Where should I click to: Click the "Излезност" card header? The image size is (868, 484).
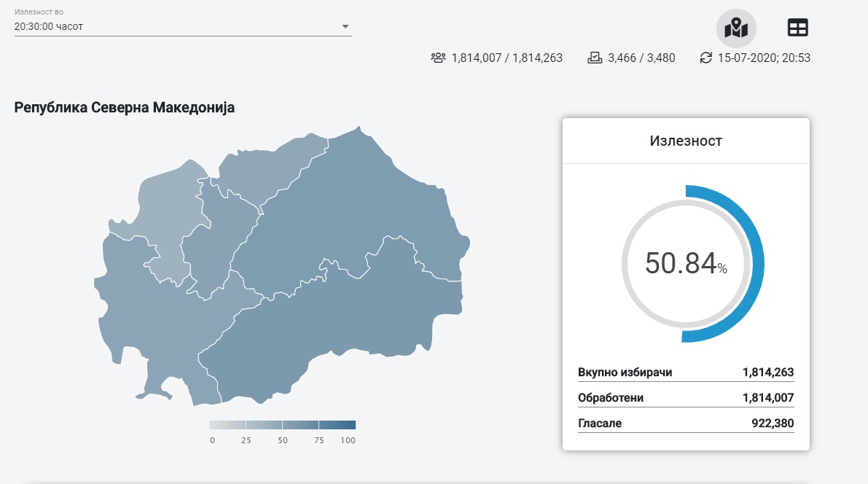point(685,141)
